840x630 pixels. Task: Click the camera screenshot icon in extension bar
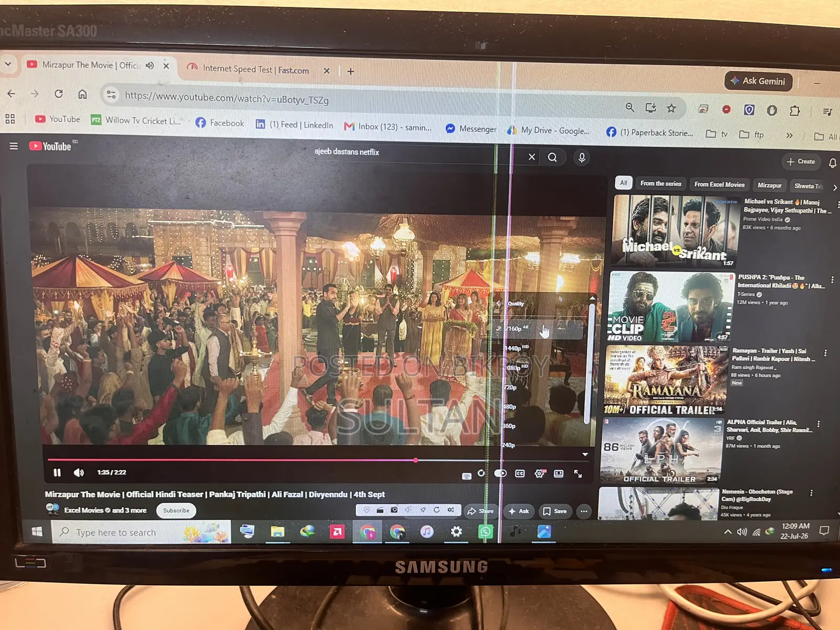pyautogui.click(x=394, y=510)
